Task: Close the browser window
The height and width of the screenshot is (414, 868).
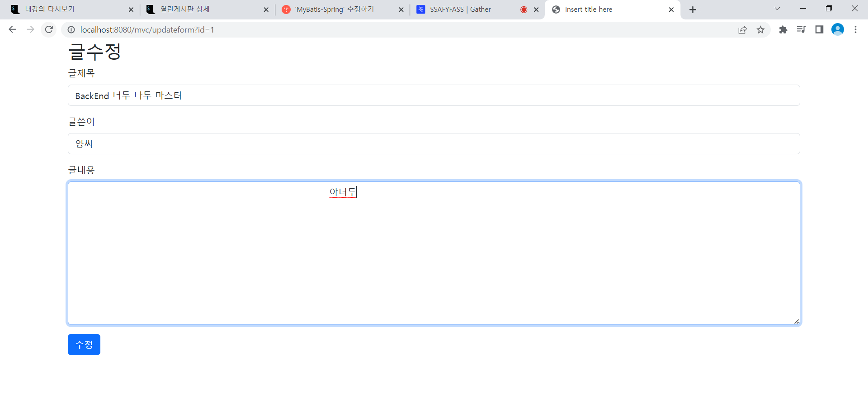Action: click(x=855, y=9)
